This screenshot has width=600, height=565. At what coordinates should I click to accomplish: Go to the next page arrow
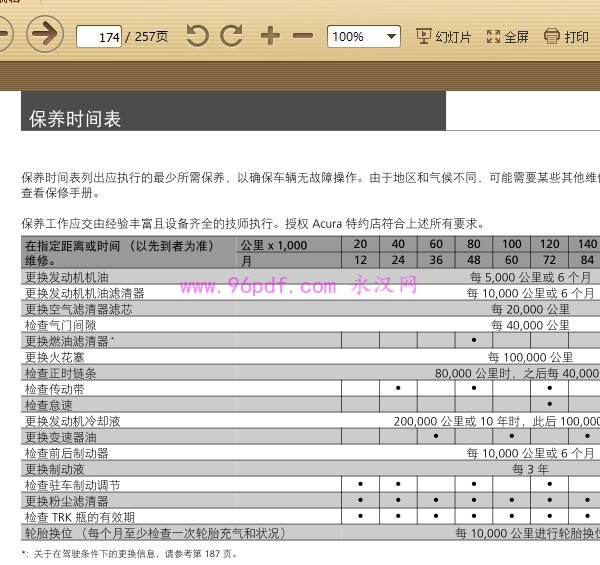coord(44,36)
